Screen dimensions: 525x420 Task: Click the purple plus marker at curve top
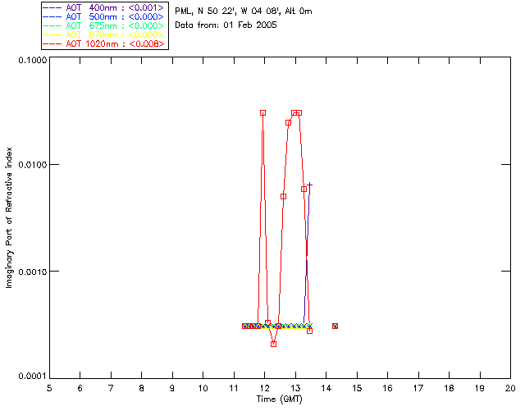(310, 185)
